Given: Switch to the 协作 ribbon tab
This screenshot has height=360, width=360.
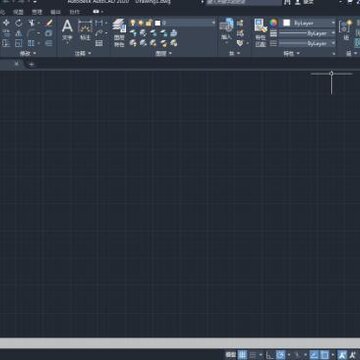Looking at the screenshot, I should [x=75, y=12].
